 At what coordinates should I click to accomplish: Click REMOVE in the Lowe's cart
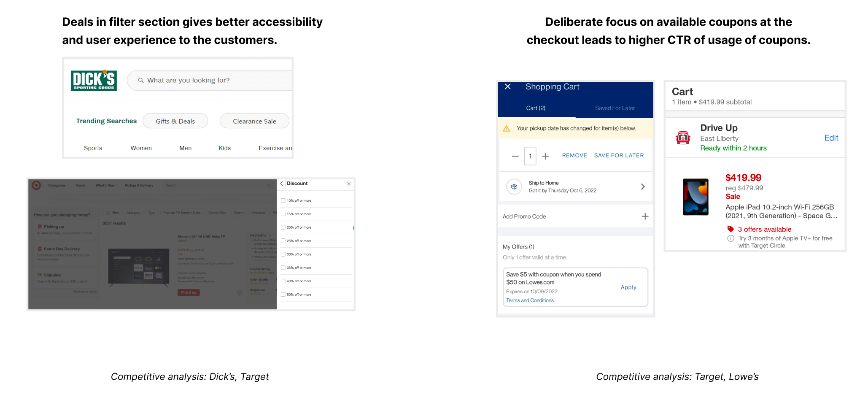574,155
